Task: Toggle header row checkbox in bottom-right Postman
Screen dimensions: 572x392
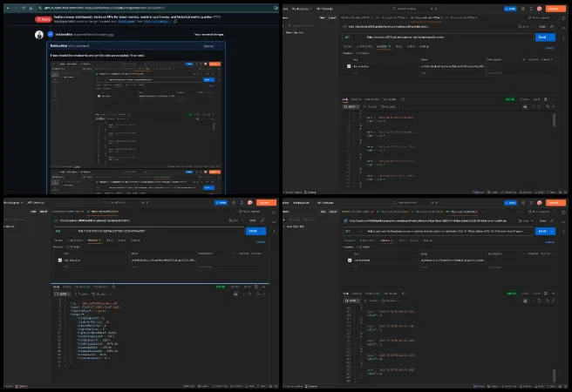Action: 349,260
